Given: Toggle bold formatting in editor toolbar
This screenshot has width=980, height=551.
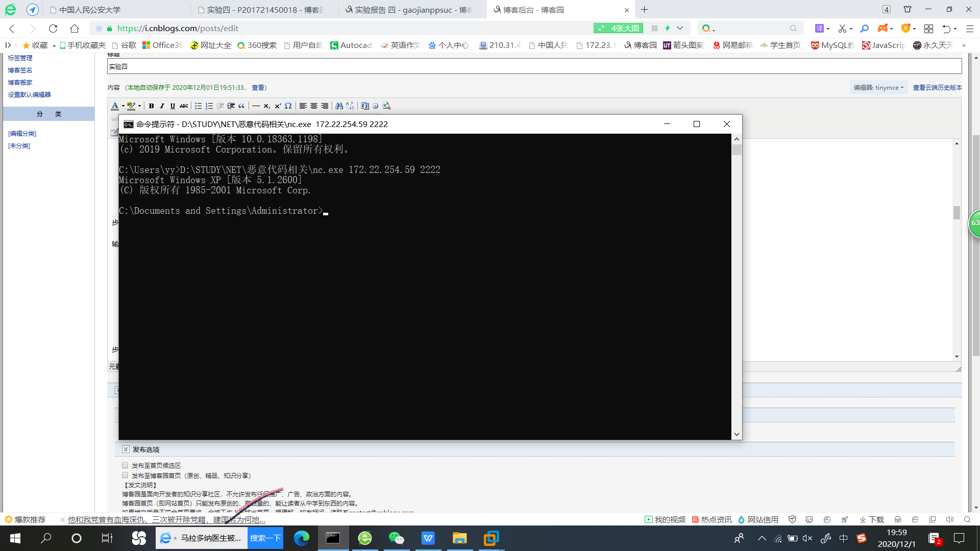Looking at the screenshot, I should click(x=151, y=106).
